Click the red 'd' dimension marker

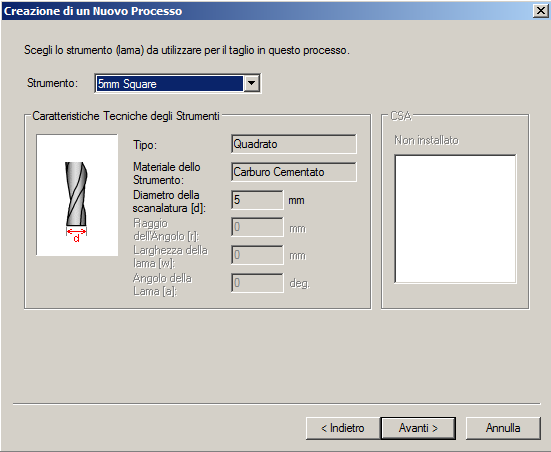76,238
